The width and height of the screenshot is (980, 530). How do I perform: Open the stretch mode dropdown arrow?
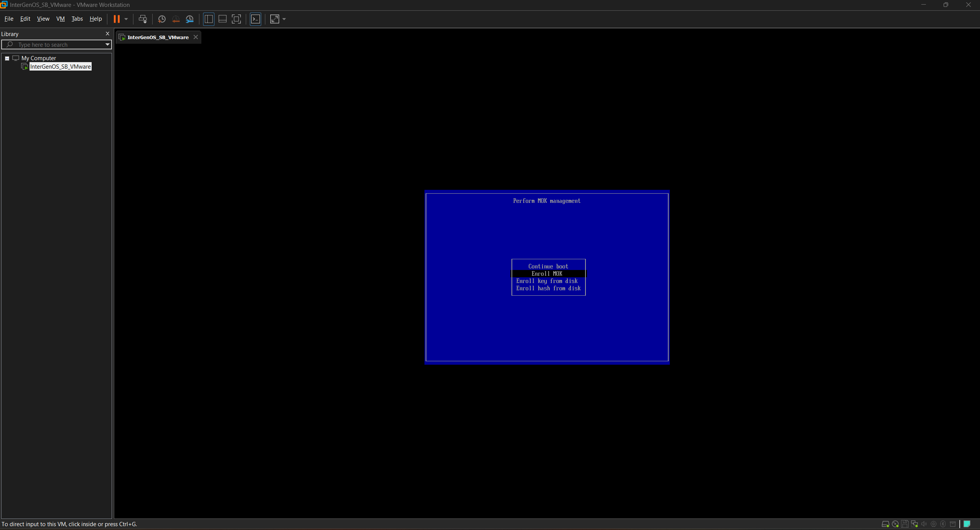point(284,19)
